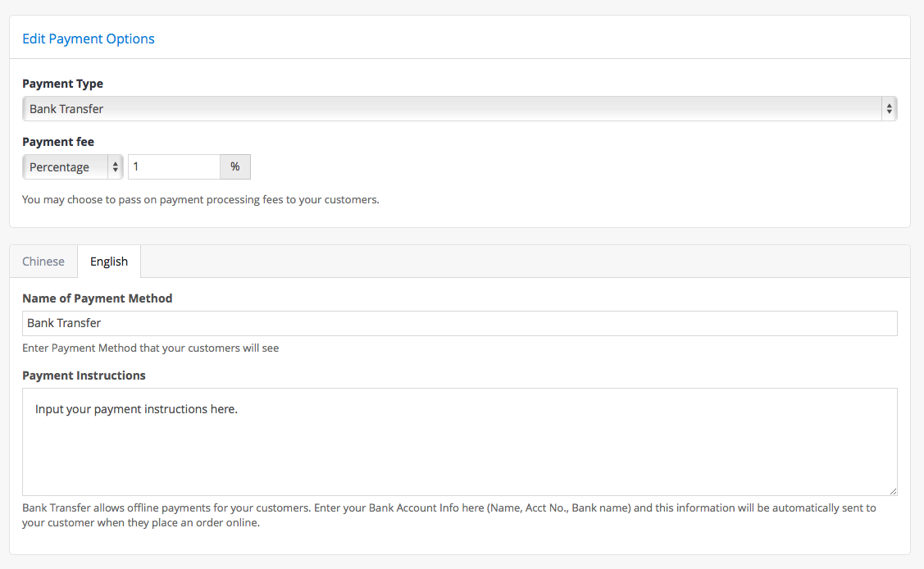Click the 'Bank Transfer allows offline payments' help text

click(x=449, y=516)
